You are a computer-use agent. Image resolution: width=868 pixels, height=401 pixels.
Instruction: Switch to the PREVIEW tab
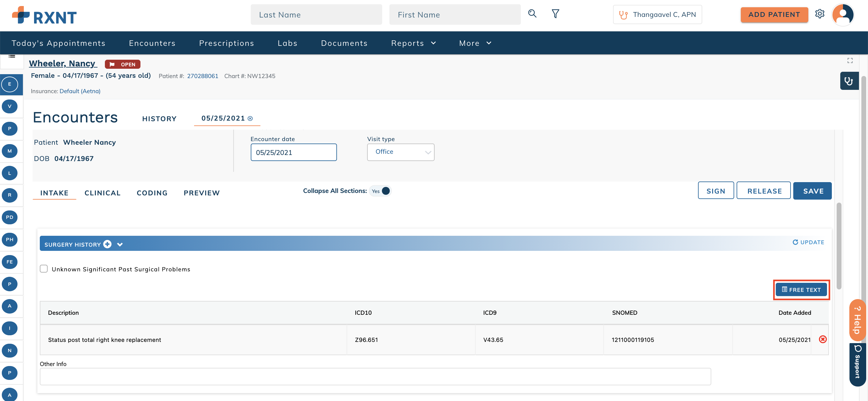(x=202, y=193)
